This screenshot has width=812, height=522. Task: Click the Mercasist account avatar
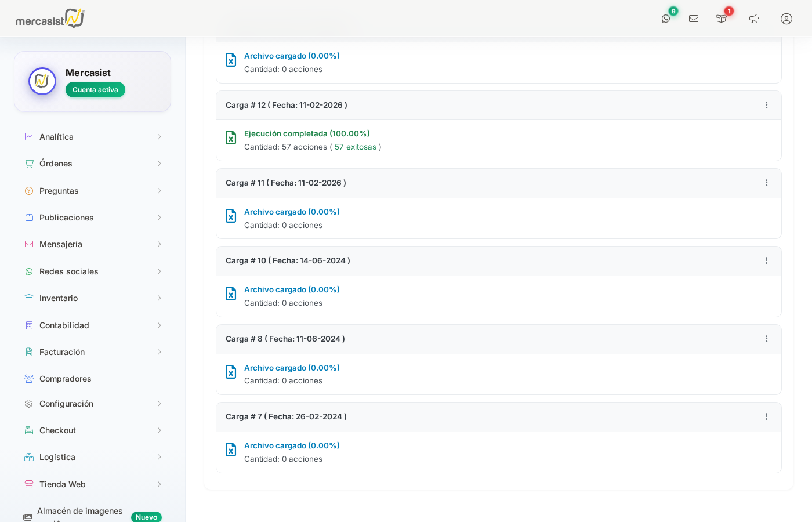click(x=42, y=81)
